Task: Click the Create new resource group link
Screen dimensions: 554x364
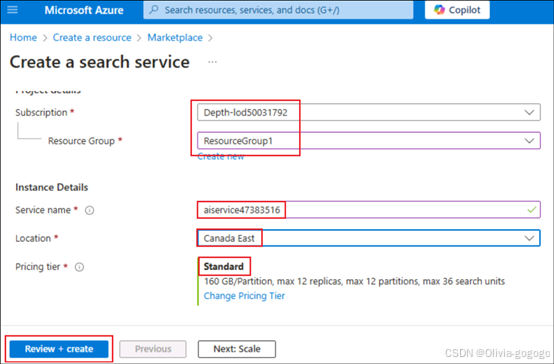Action: [220, 156]
